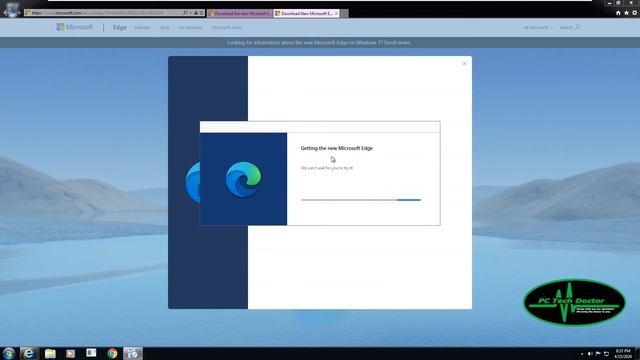Open the white window app pinned in taskbar

[91, 353]
